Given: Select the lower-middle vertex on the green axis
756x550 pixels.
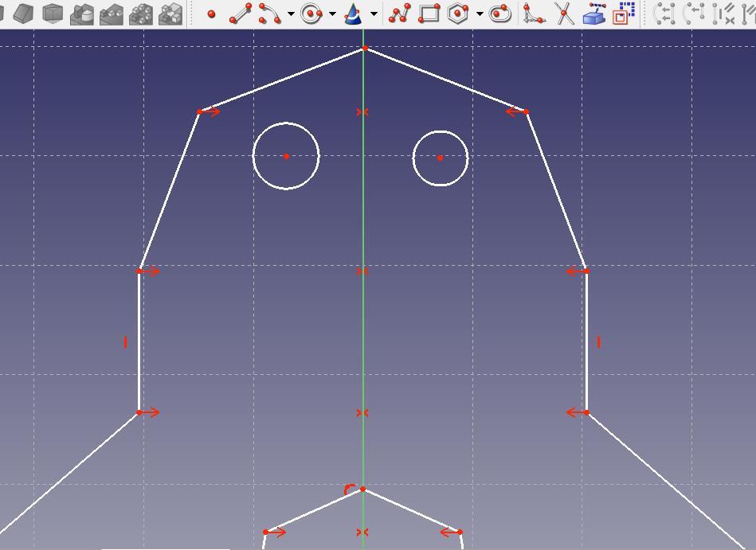Looking at the screenshot, I should 363,490.
